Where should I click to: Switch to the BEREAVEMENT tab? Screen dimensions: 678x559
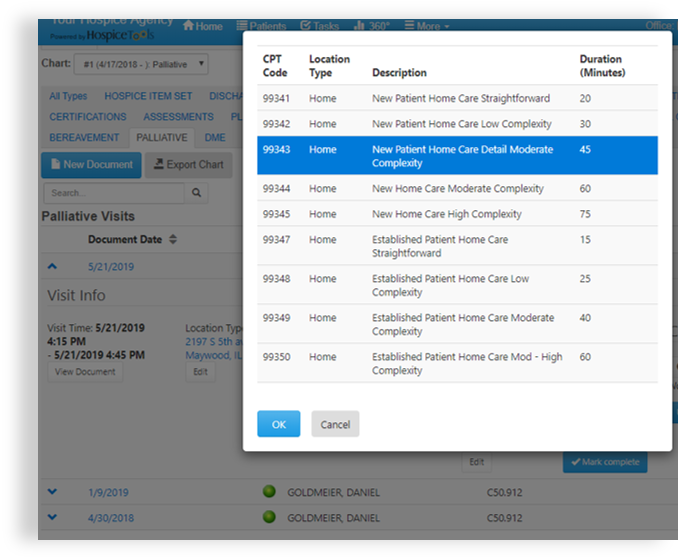[x=84, y=138]
